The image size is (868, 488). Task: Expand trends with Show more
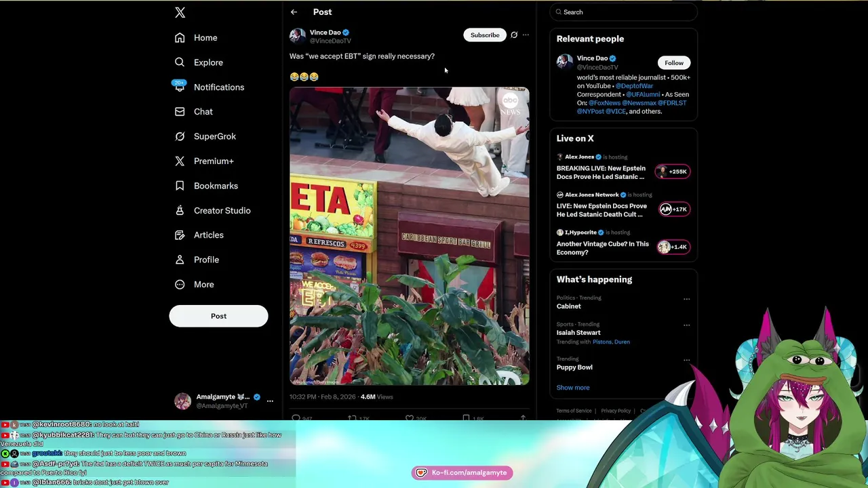(573, 388)
